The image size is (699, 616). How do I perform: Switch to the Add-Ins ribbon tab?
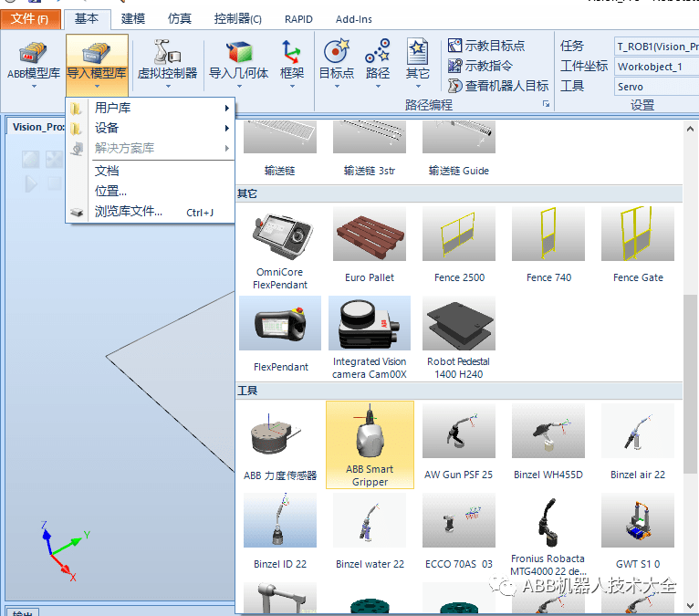click(x=353, y=19)
